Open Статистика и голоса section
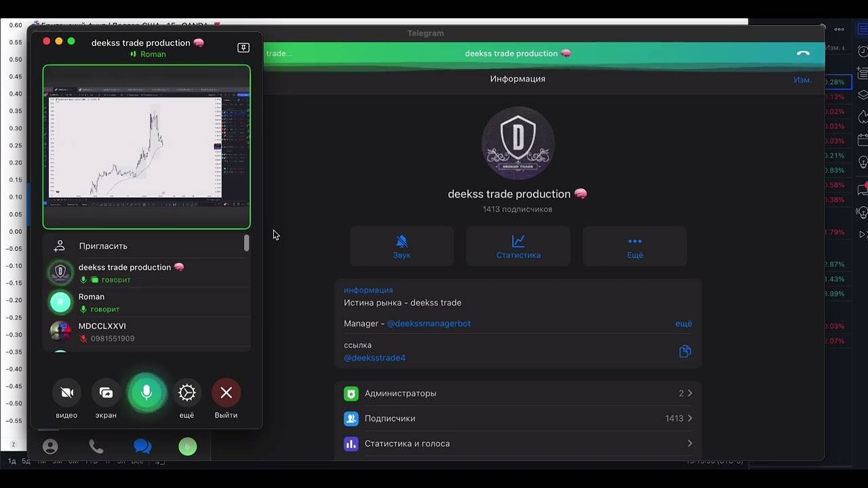The height and width of the screenshot is (488, 868). click(518, 443)
